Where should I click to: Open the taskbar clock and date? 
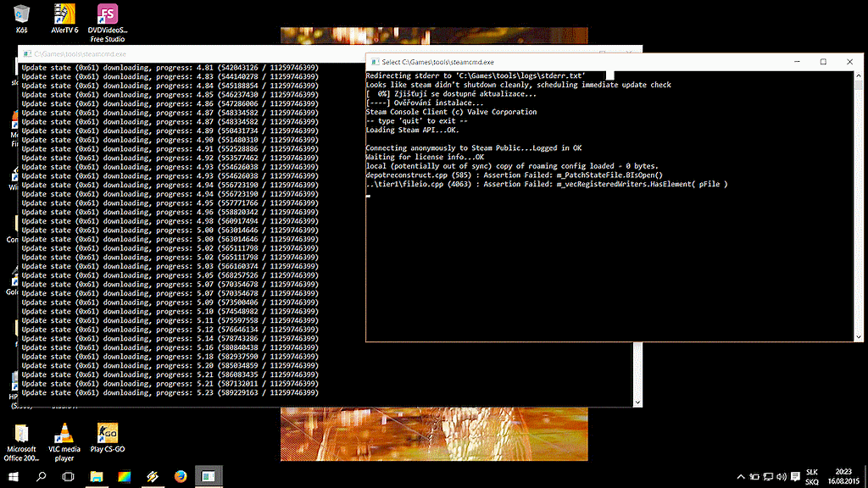click(843, 477)
